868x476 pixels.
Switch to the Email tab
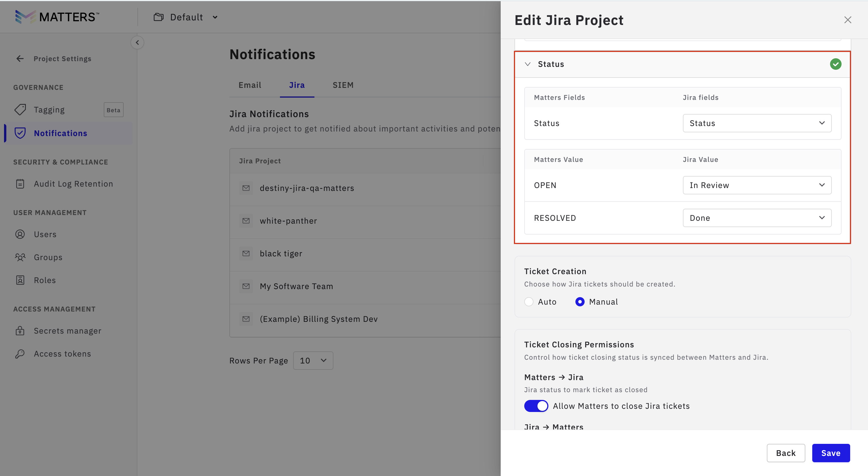pyautogui.click(x=250, y=85)
